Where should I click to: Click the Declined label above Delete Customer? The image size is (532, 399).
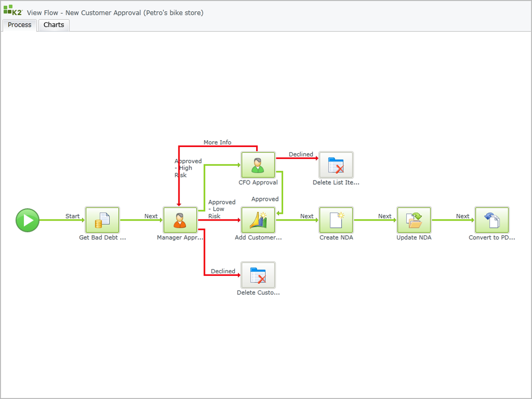click(223, 271)
